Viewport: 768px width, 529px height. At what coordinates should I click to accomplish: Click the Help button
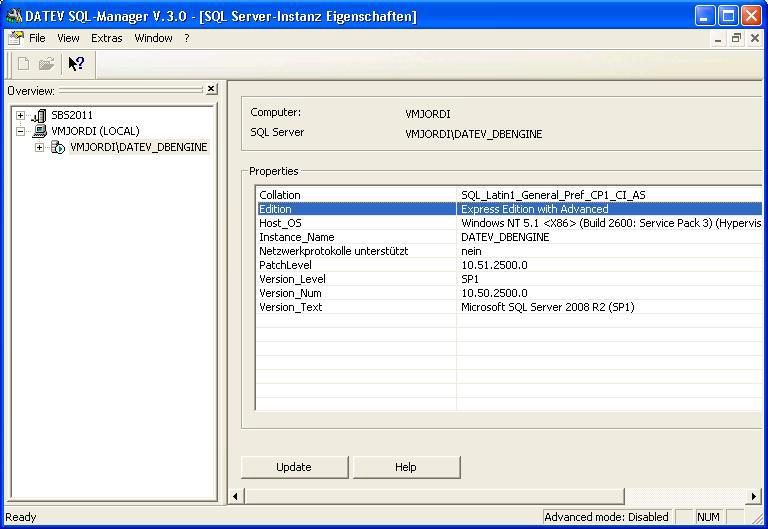tap(406, 467)
